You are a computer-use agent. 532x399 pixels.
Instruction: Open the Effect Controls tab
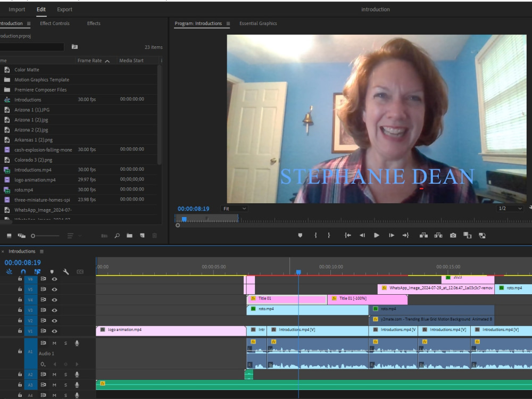click(55, 23)
